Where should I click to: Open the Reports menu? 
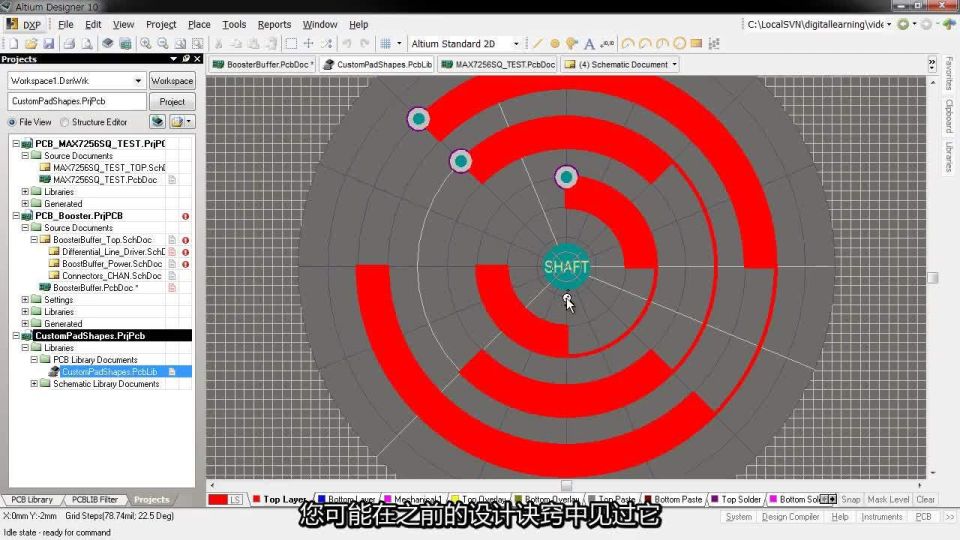(x=274, y=24)
